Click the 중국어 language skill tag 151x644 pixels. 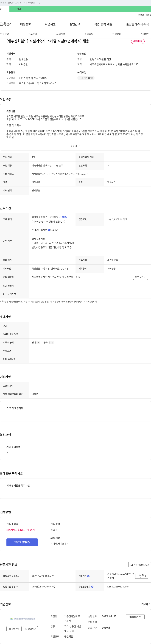(x=49, y=343)
